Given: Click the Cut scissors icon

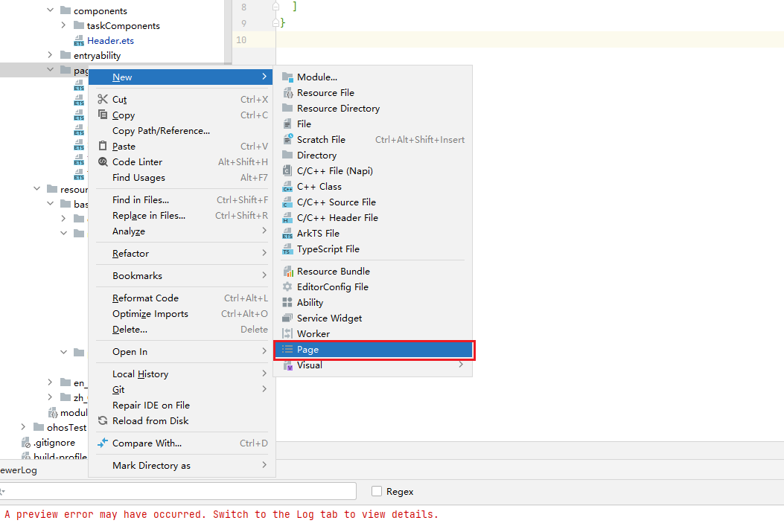Looking at the screenshot, I should 103,100.
